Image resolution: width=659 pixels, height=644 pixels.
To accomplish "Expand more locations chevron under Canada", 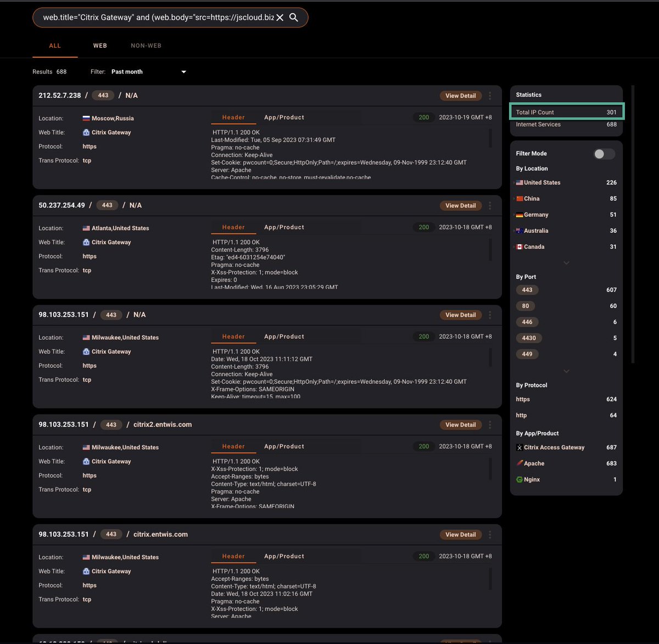I will pyautogui.click(x=566, y=263).
